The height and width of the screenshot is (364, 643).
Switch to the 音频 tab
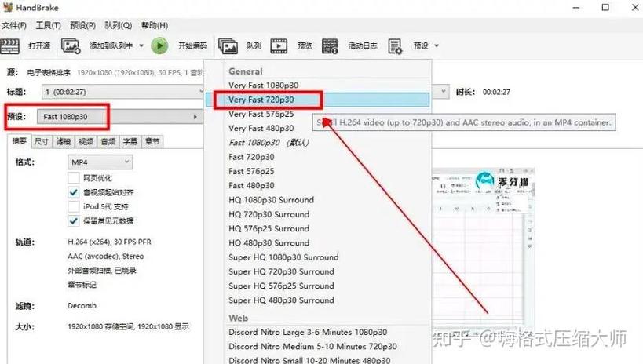point(108,141)
